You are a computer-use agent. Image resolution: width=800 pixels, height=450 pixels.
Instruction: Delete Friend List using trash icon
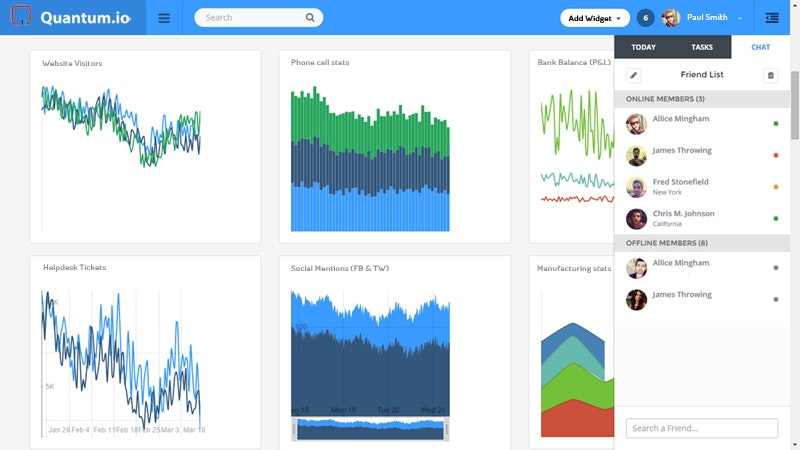coord(770,76)
